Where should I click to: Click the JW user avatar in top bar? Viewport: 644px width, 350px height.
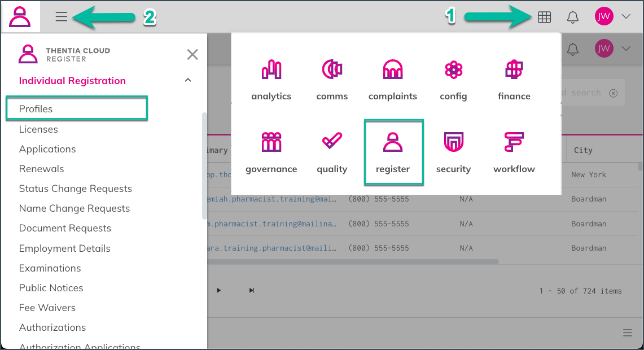(604, 16)
